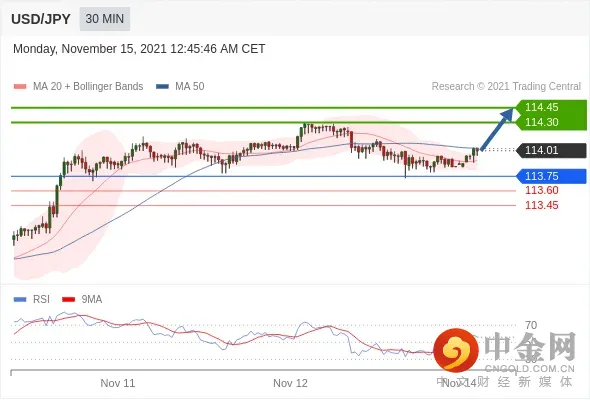The height and width of the screenshot is (400, 590).
Task: Click the MA 20 + Bollinger Bands legend swatch
Action: (x=20, y=87)
